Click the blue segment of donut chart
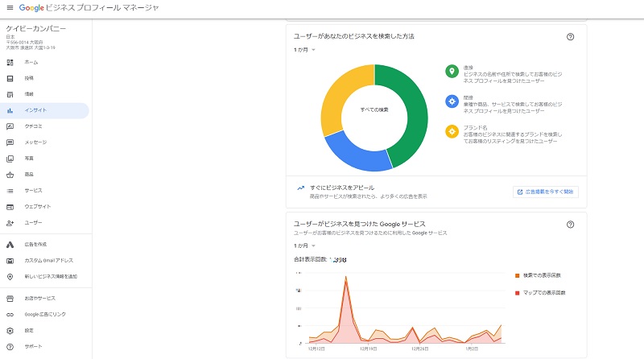Image resolution: width=644 pixels, height=359 pixels. pos(357,154)
